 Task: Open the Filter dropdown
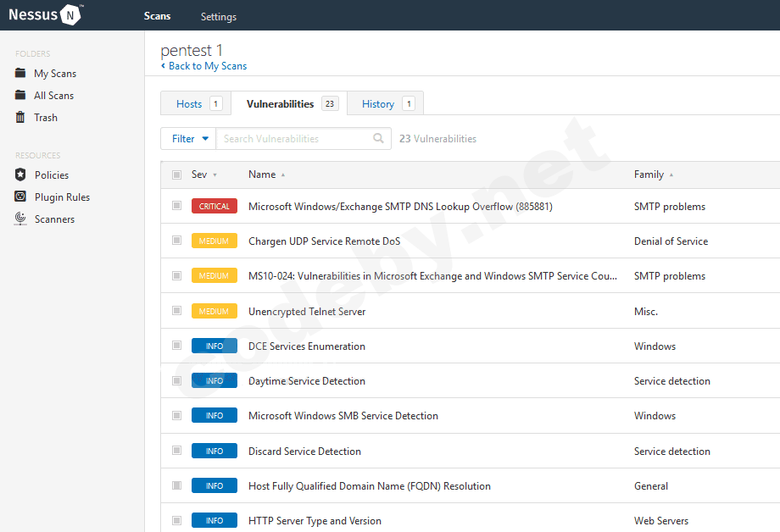click(x=188, y=139)
